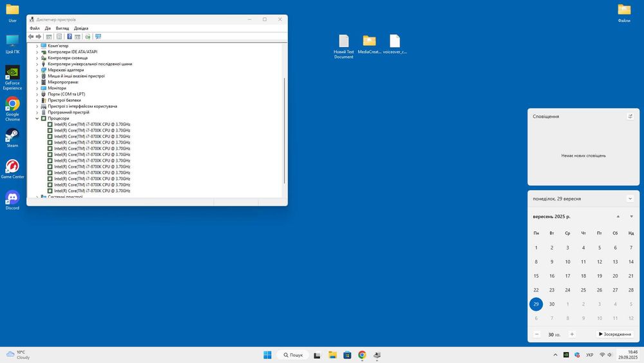Scan for hardware changes monitor icon
This screenshot has width=644, height=363.
(98, 37)
